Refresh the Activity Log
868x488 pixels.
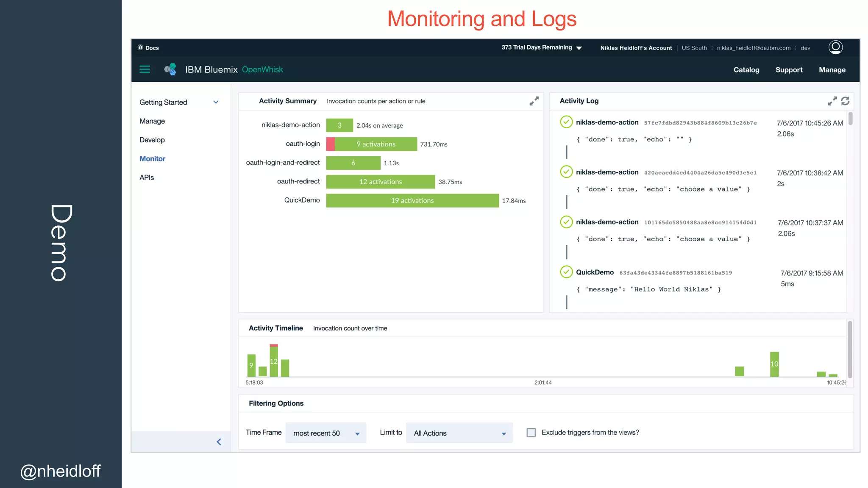click(845, 101)
